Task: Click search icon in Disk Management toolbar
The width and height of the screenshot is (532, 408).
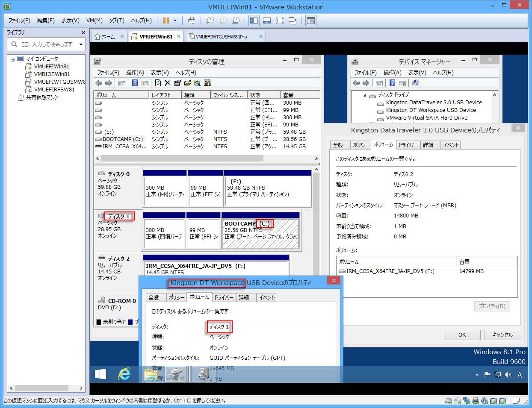Action: (197, 83)
